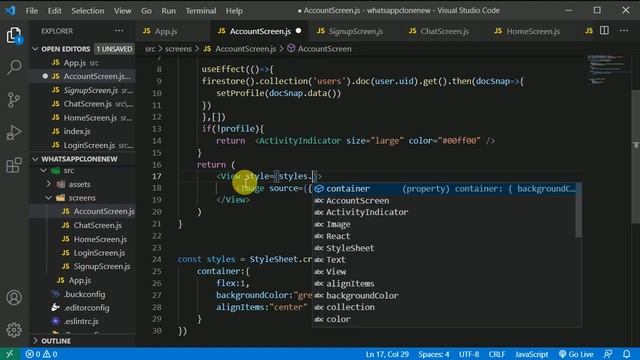This screenshot has height=360, width=640.
Task: Click the Split Editor Right icon
Action: pos(604,31)
